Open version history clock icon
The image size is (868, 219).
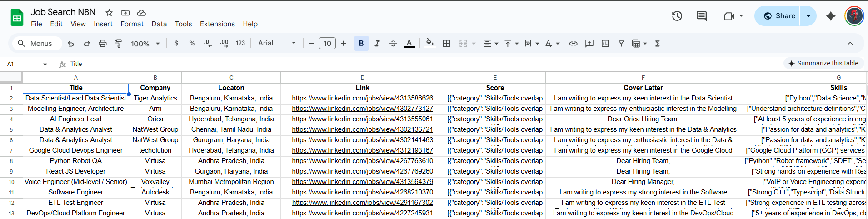[677, 16]
